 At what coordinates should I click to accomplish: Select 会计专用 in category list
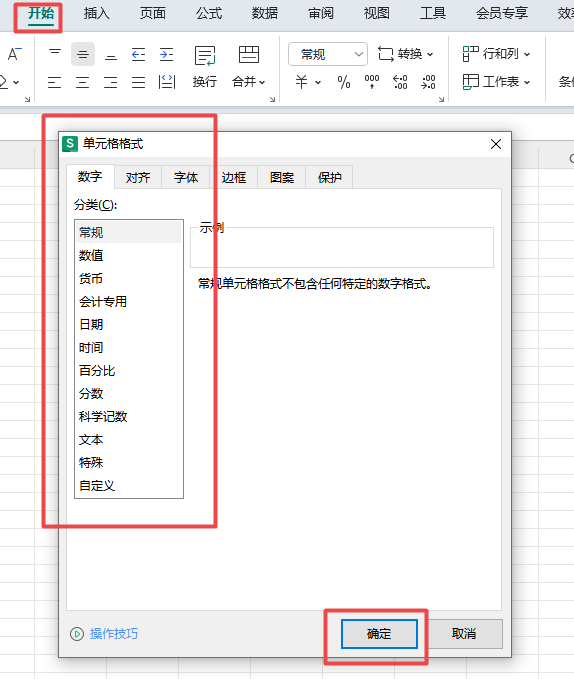tap(129, 301)
